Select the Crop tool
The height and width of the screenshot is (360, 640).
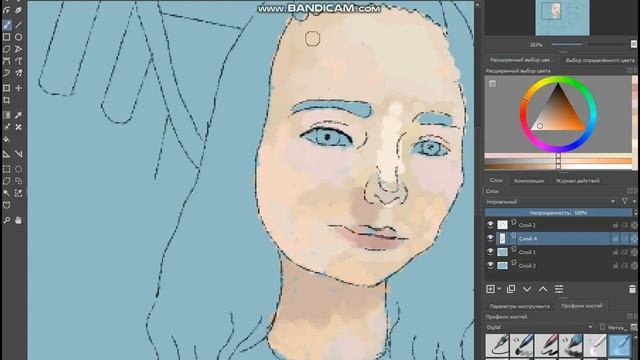click(x=7, y=100)
